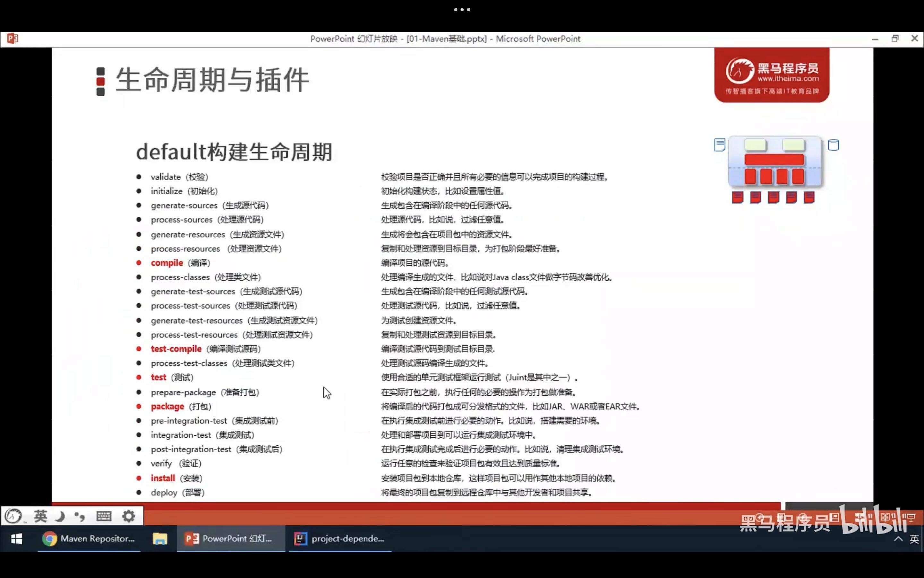Click the 黑马程序员 logo on the slide

click(772, 75)
